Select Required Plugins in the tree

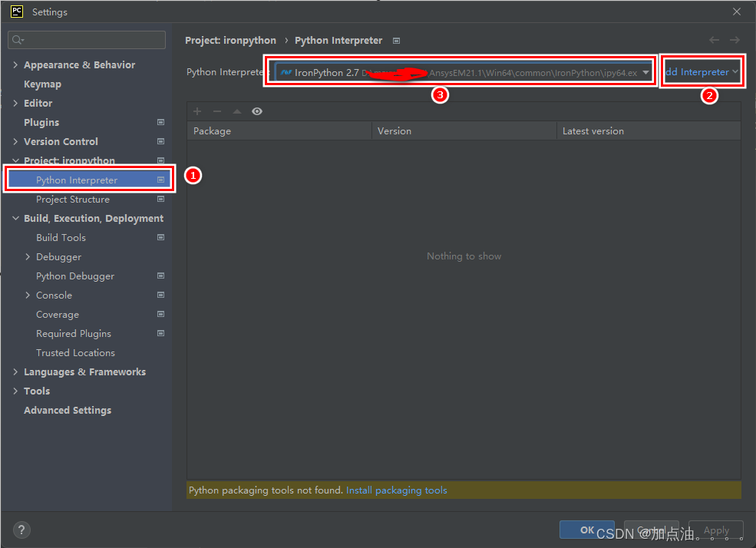pyautogui.click(x=73, y=334)
